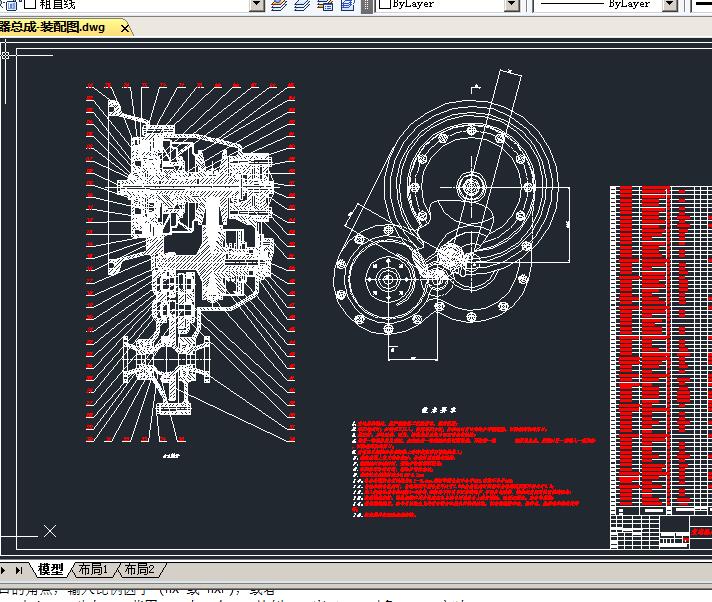Click the last layer tool icon before color box
The width and height of the screenshot is (712, 602).
(x=346, y=5)
